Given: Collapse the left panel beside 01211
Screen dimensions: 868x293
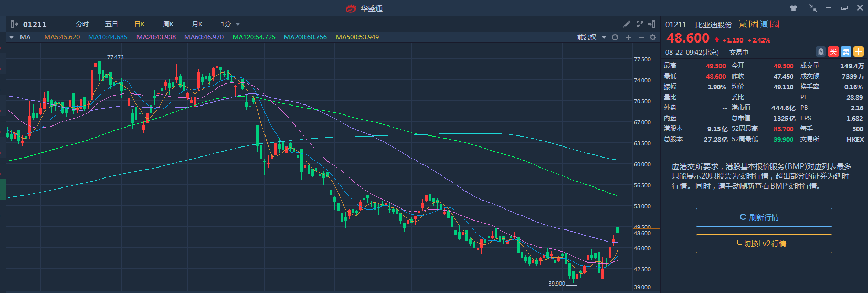Looking at the screenshot, I should click(x=14, y=24).
